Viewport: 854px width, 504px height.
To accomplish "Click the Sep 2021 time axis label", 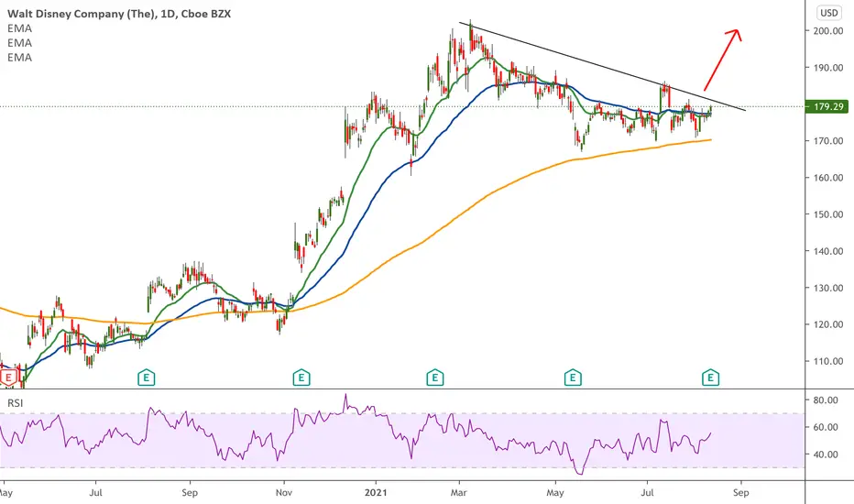I will [740, 493].
